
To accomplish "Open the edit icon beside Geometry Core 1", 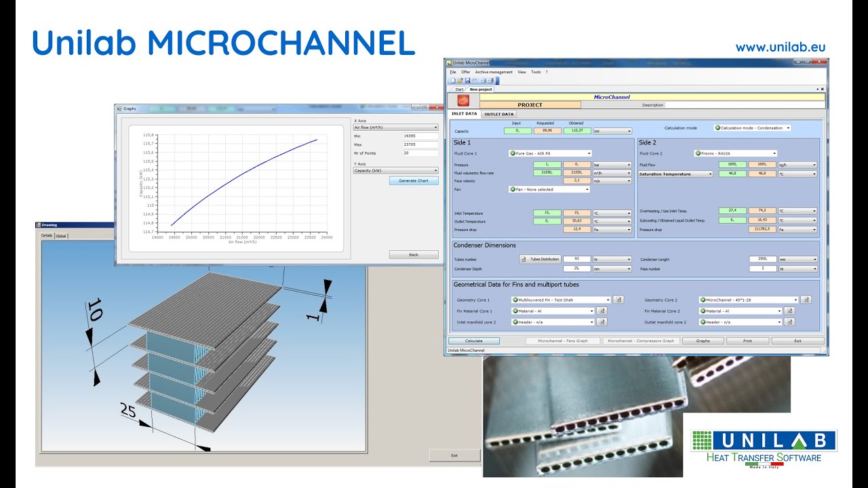I will [618, 300].
